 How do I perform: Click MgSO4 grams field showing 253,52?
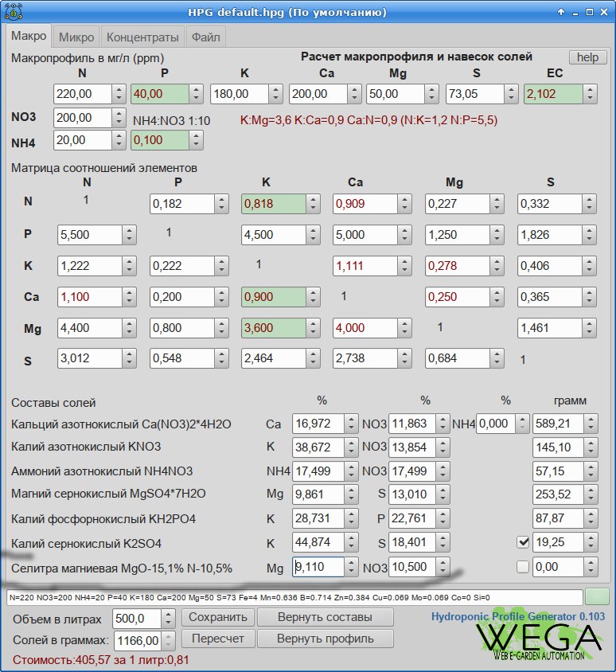[558, 494]
